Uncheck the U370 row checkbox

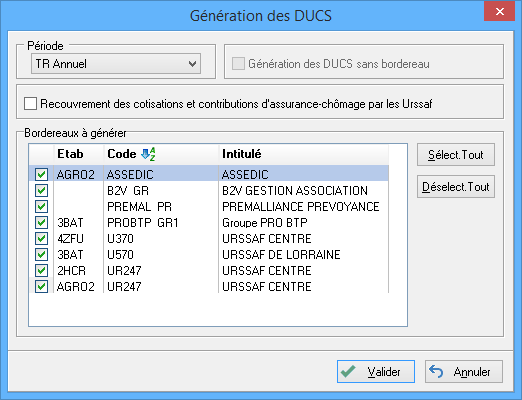pos(41,238)
